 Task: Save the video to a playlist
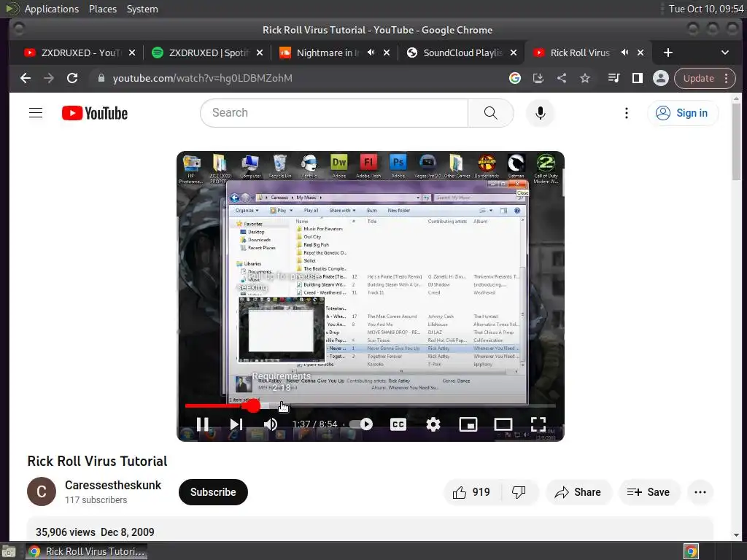[x=649, y=492]
